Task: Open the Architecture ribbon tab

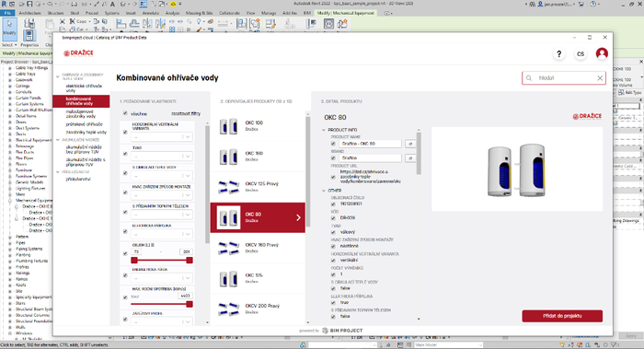Action: 29,13
